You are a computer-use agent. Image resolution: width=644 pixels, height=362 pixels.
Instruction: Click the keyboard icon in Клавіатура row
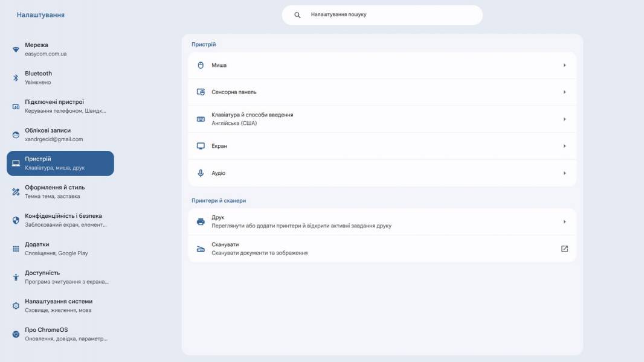click(x=201, y=119)
